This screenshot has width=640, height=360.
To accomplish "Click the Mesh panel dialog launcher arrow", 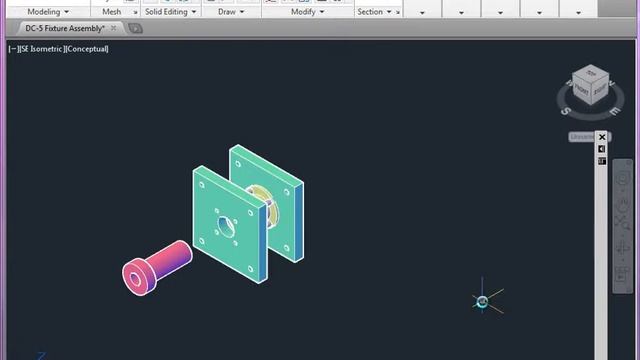I will coord(136,13).
